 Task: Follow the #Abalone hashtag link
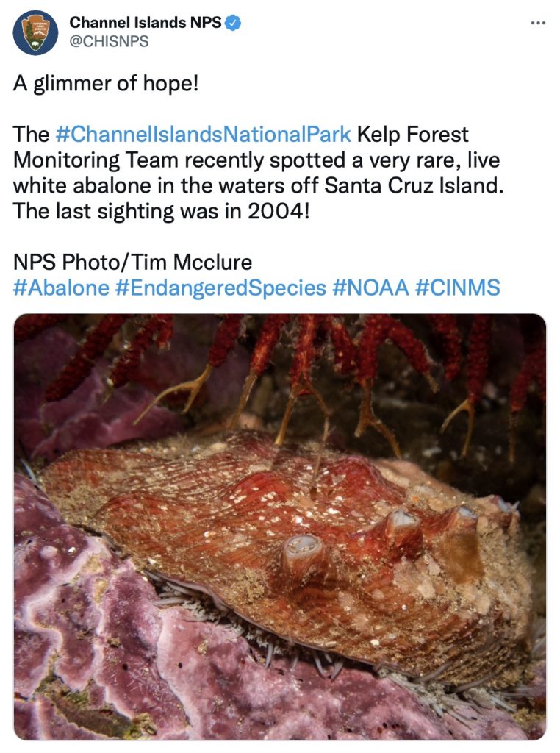coord(61,287)
